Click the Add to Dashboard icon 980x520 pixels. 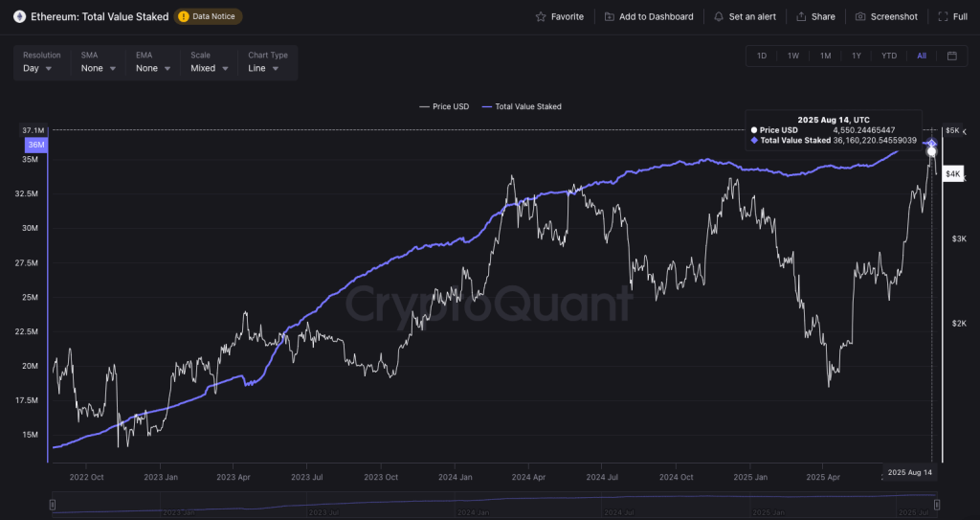(x=609, y=16)
